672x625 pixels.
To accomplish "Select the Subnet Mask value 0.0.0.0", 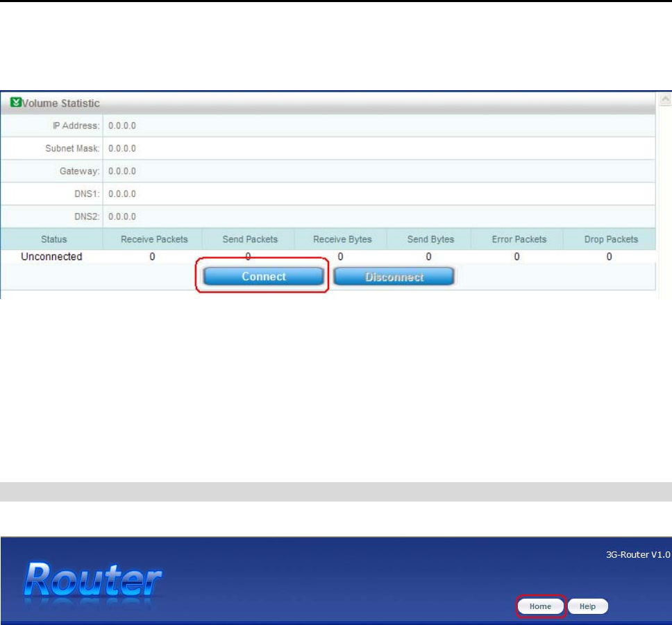I will coord(122,148).
